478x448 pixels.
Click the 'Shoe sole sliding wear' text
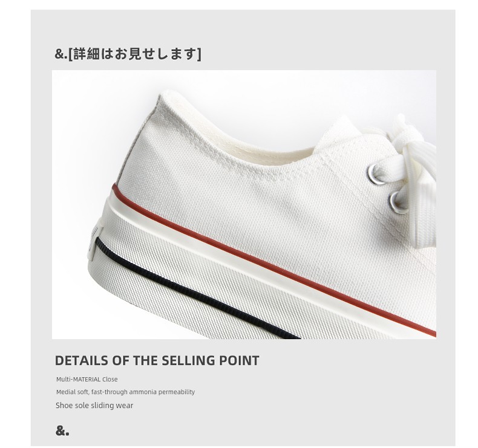(x=94, y=405)
